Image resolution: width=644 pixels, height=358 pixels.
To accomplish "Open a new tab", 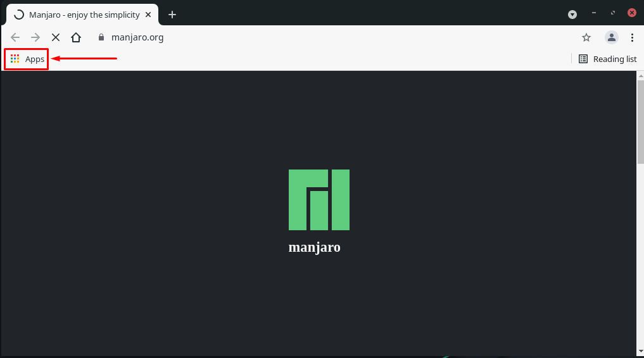I will (x=172, y=15).
